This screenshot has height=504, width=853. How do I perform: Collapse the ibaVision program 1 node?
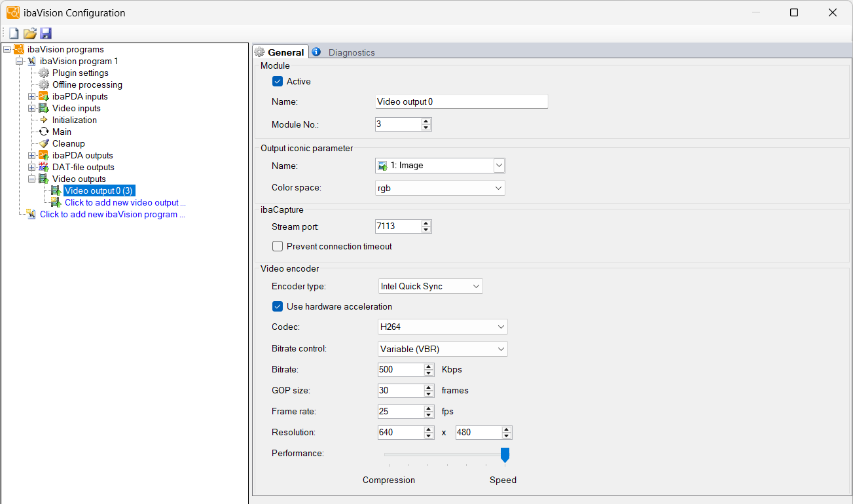point(19,61)
